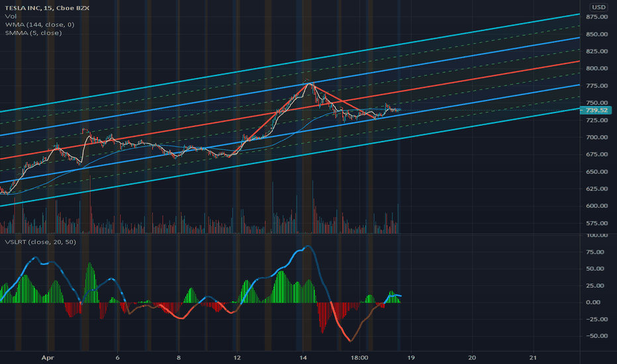The height and width of the screenshot is (364, 617).
Task: Select the top cyan channel trendline
Action: tap(290, 64)
